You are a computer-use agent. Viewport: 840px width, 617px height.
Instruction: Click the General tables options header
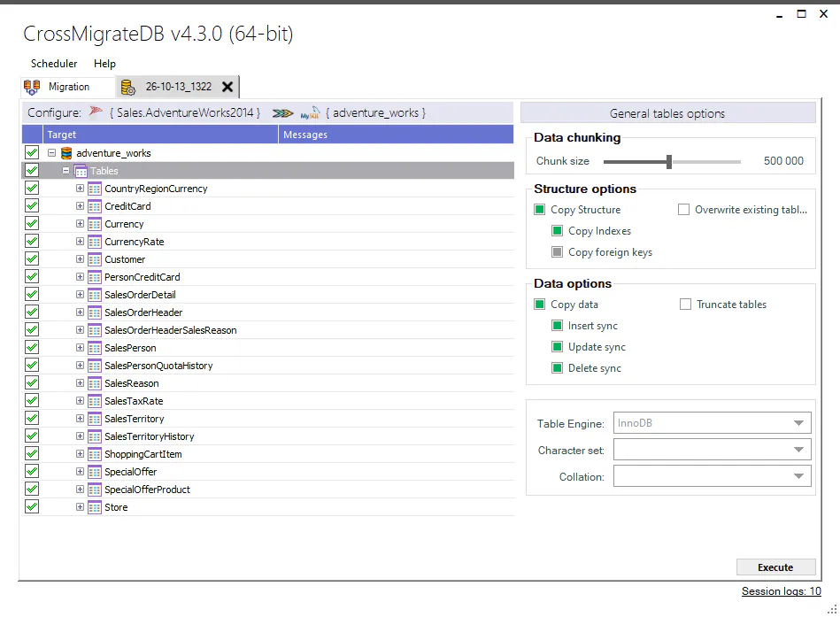[667, 113]
